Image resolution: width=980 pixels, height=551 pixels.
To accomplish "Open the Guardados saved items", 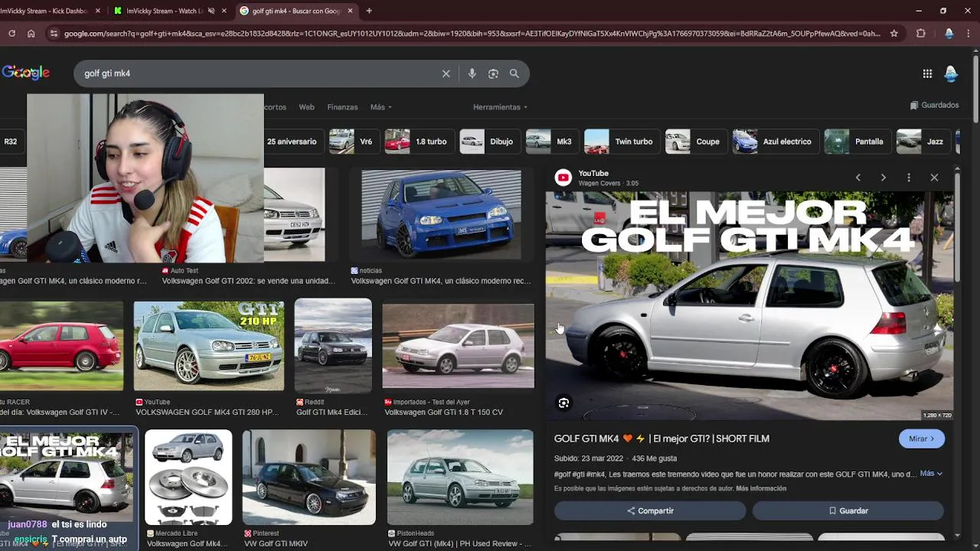I will [x=934, y=106].
